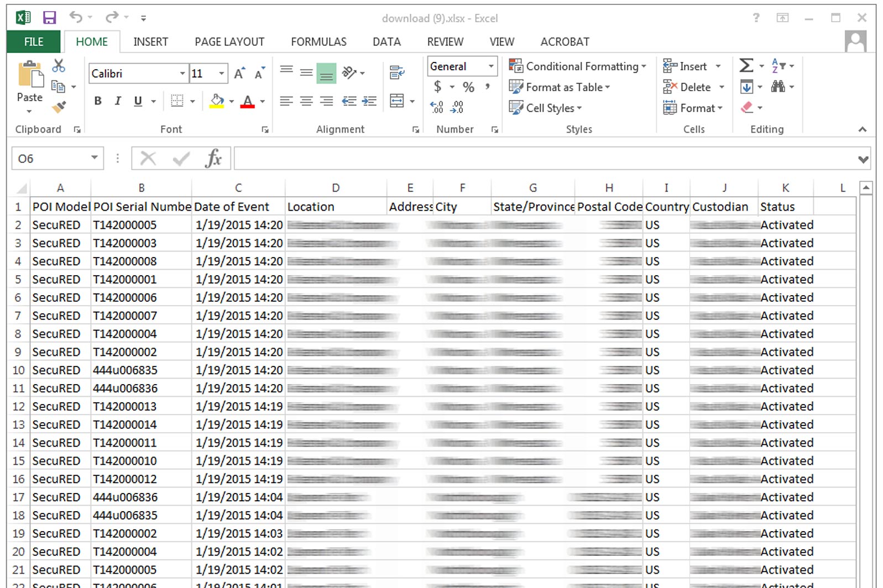This screenshot has width=883, height=588.
Task: Open font color dropdown arrow
Action: click(x=263, y=101)
